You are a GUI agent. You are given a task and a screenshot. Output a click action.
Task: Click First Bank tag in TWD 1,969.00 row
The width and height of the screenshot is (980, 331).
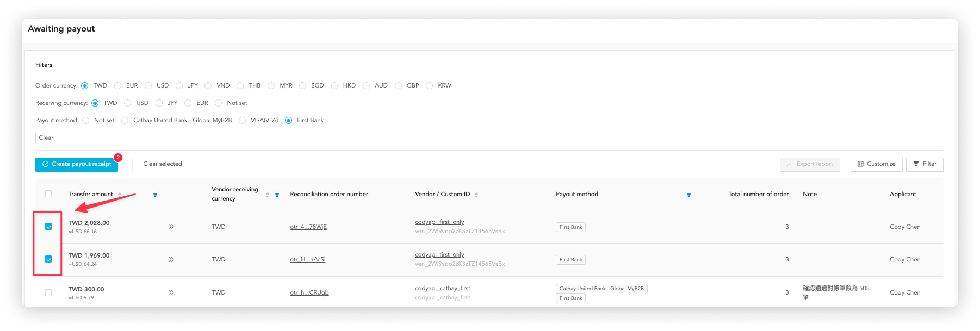571,260
